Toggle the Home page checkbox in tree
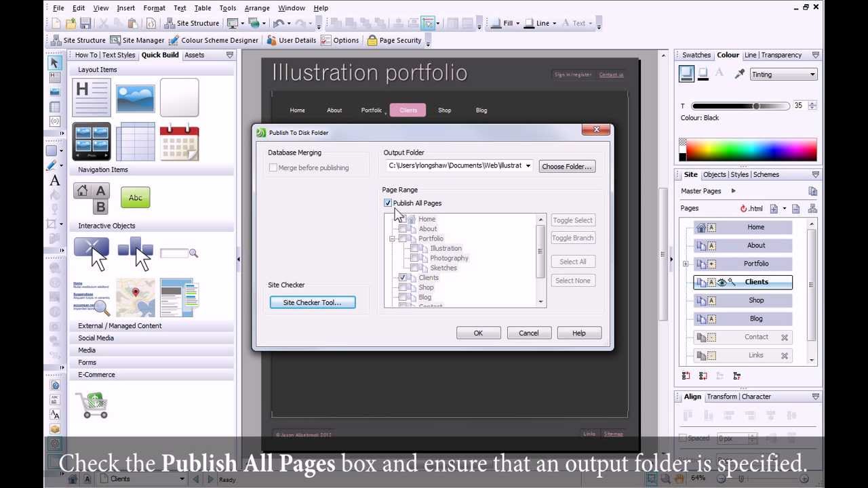Screen dimensions: 868x488 [x=403, y=220]
